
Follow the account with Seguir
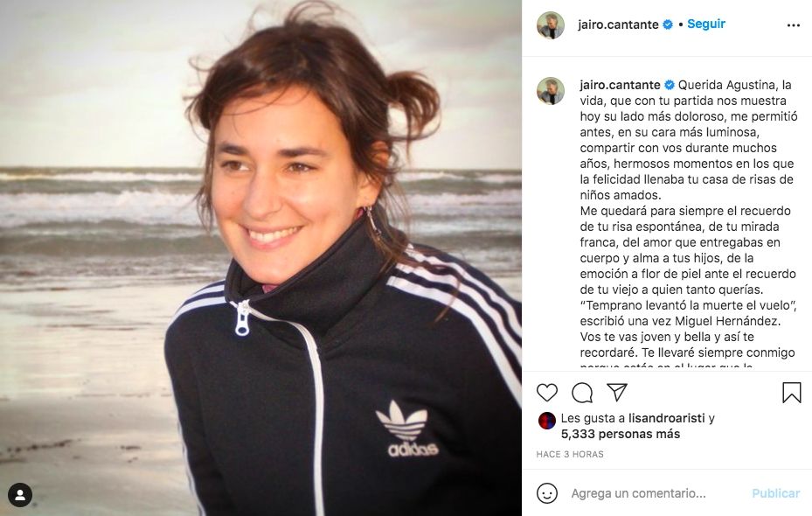(706, 24)
